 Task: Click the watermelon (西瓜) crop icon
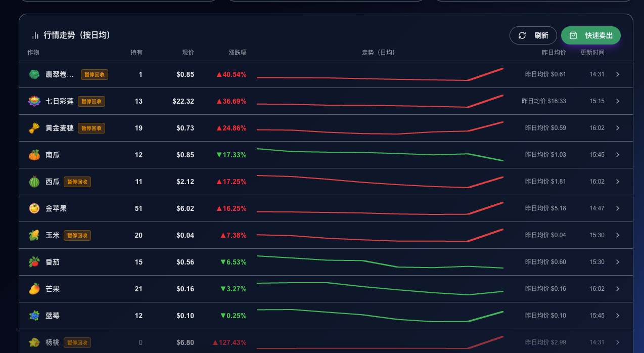(34, 182)
